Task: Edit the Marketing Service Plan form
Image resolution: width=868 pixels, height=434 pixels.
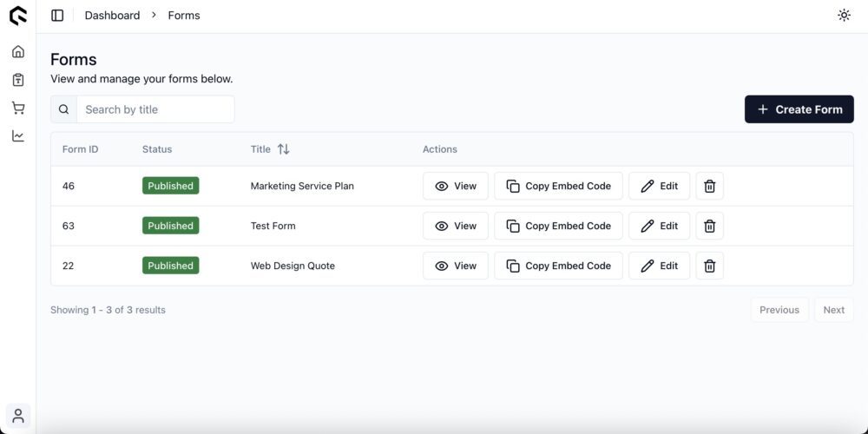Action: pos(660,186)
